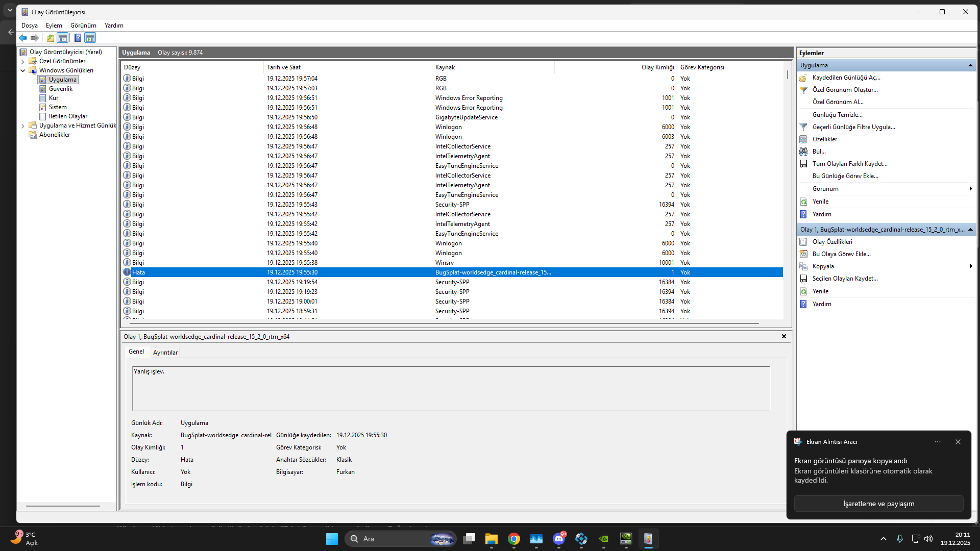The height and width of the screenshot is (551, 980).
Task: Click the Tarih ve Saat column header
Action: [284, 67]
